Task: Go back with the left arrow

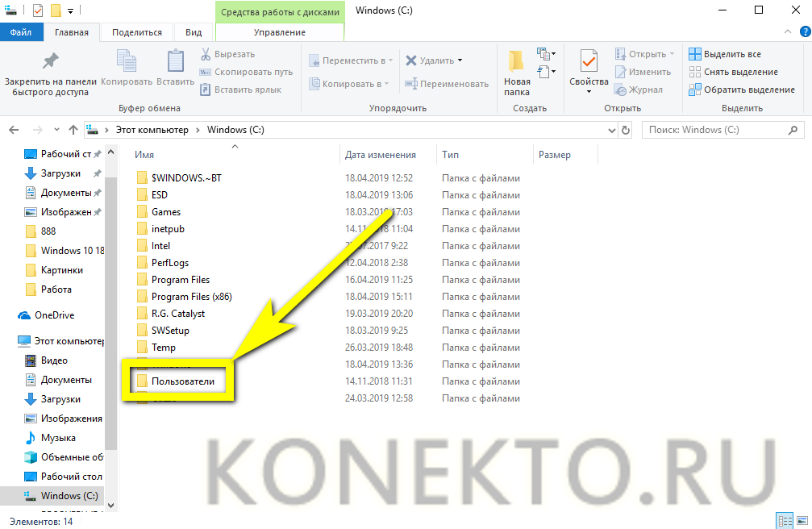Action: [14, 130]
